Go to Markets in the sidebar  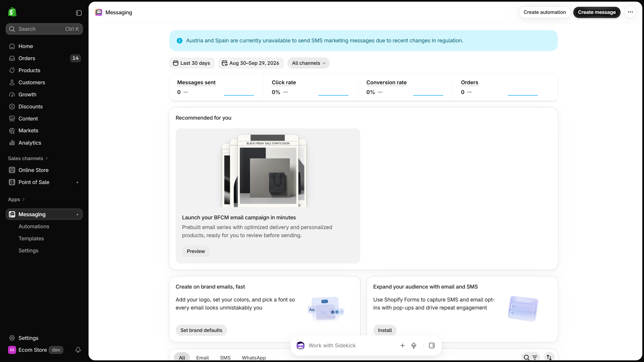[44, 130]
